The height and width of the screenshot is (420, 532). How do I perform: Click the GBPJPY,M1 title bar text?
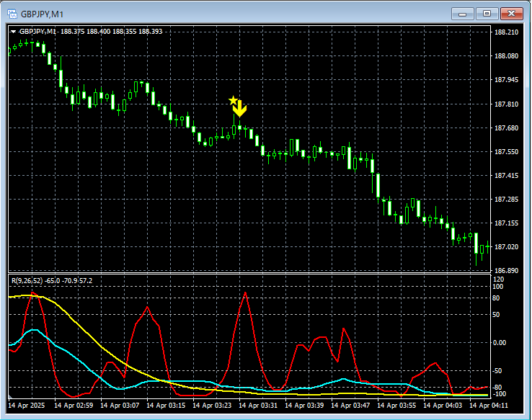(x=40, y=13)
